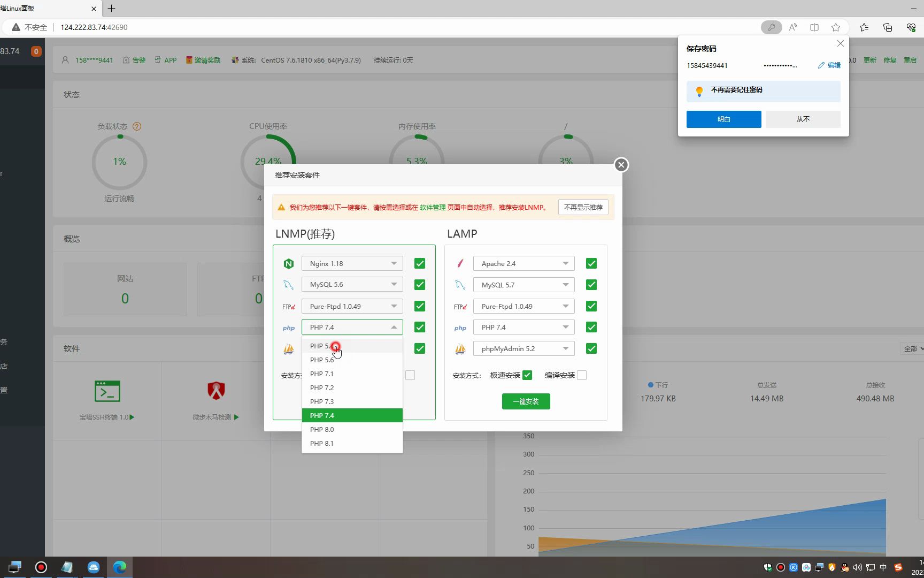Click the 编辑 link in password popup
924x578 pixels.
pos(829,65)
